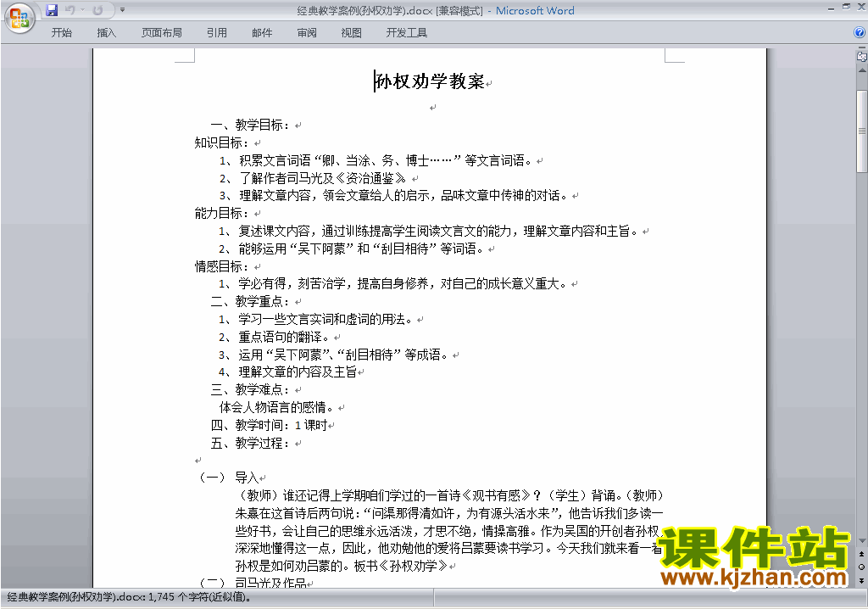Screen dimensions: 868x609
Task: Open the Office button menu
Action: [19, 18]
